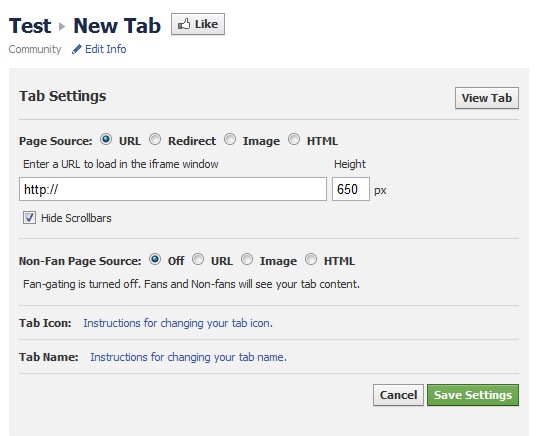Click the Cancel button
Viewport: 538px width, 436px height.
398,395
